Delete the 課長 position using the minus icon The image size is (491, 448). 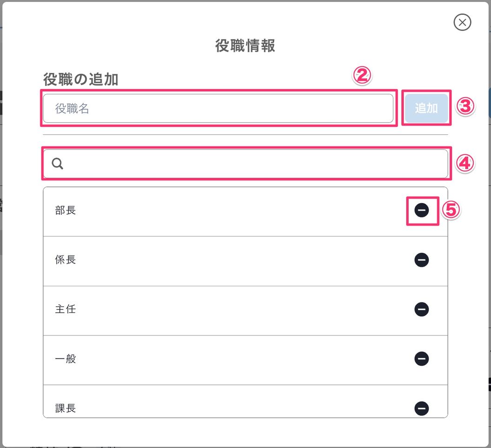click(421, 408)
